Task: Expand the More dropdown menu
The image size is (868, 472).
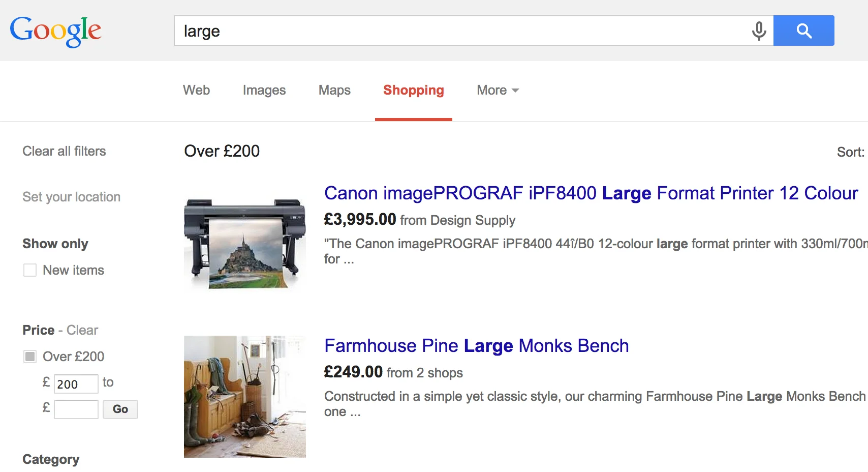Action: 498,91
